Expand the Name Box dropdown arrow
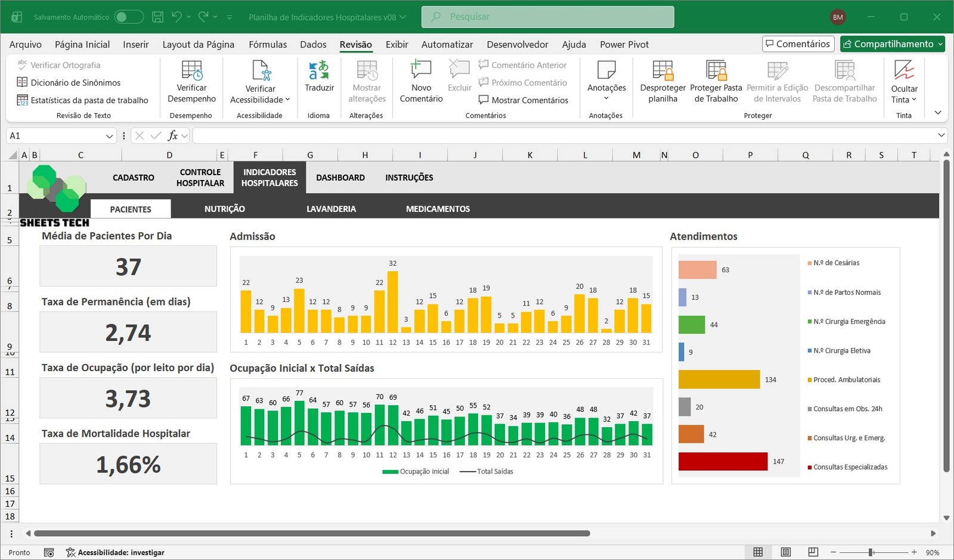The image size is (954, 560). click(x=109, y=136)
